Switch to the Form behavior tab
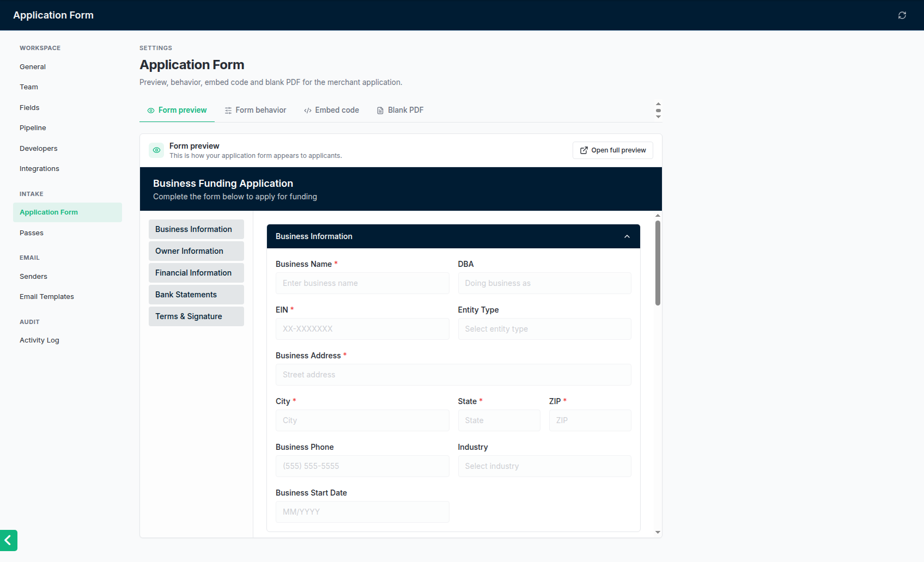The width and height of the screenshot is (924, 562). (x=256, y=110)
